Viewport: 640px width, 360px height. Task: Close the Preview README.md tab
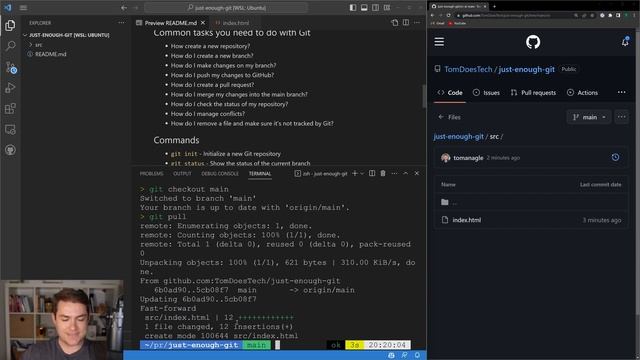(x=203, y=23)
